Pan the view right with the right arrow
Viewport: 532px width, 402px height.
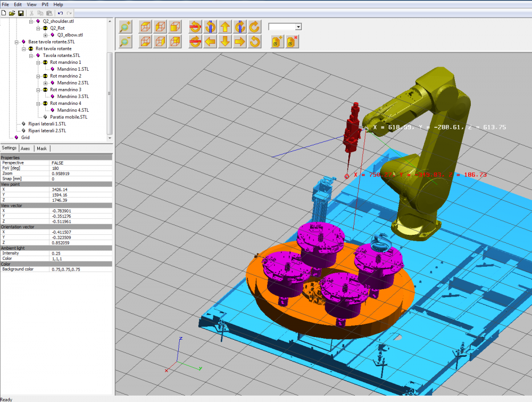[240, 42]
